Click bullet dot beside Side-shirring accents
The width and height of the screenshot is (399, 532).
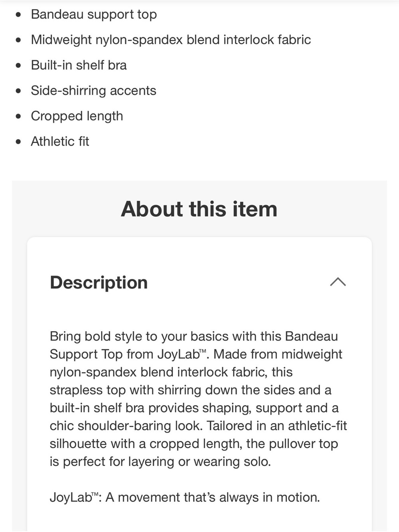tap(18, 91)
